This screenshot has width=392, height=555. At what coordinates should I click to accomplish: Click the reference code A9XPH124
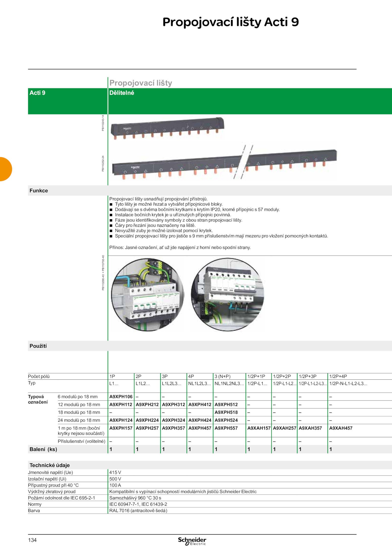[x=121, y=420]
